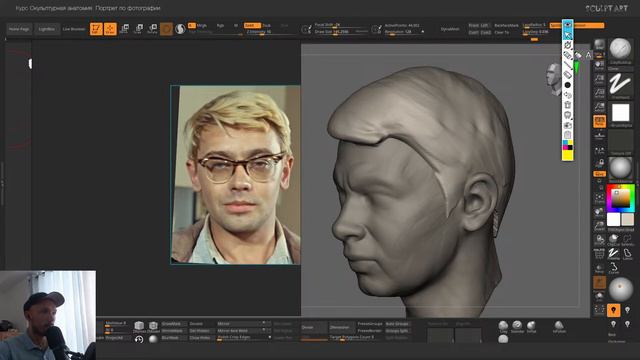Screen dimensions: 640x360
Task: Select the Move transform icon
Action: click(x=124, y=29)
